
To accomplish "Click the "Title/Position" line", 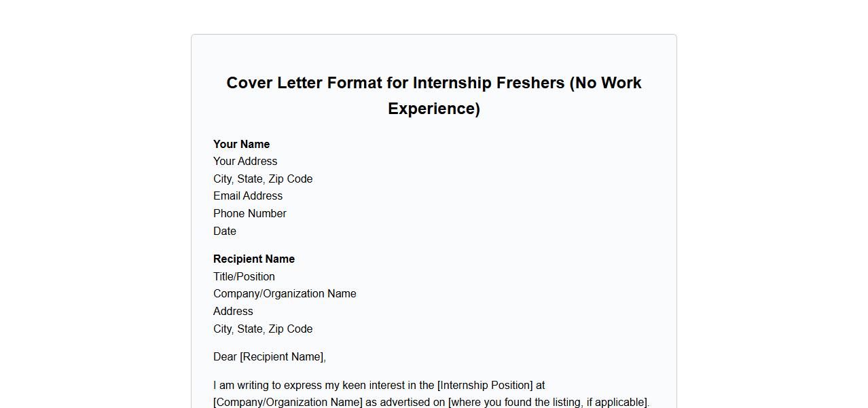I will point(244,277).
